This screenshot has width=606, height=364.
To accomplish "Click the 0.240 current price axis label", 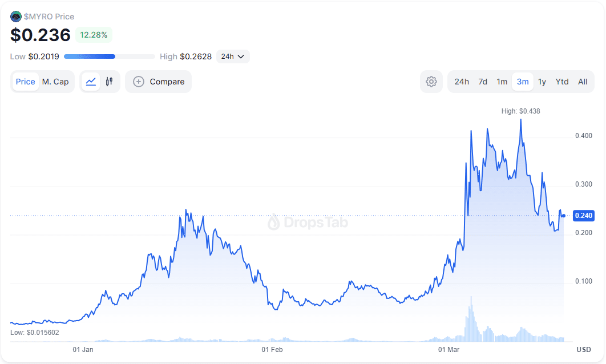I will coord(584,216).
